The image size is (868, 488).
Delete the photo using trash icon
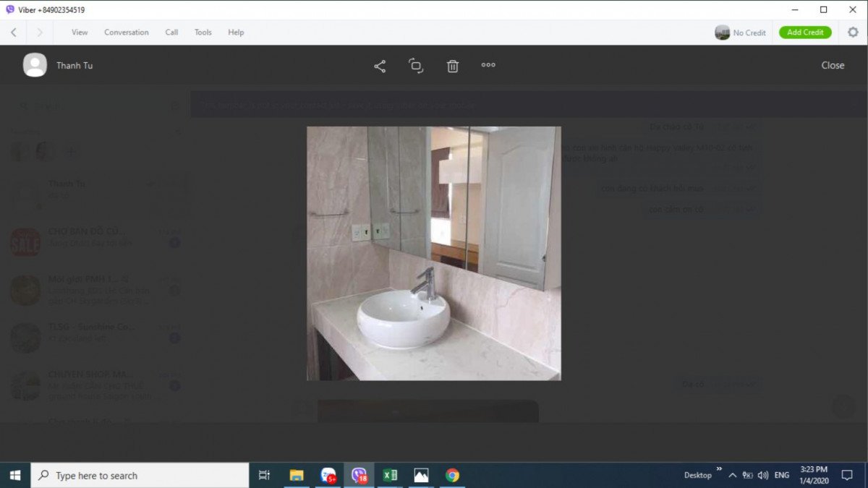click(453, 66)
